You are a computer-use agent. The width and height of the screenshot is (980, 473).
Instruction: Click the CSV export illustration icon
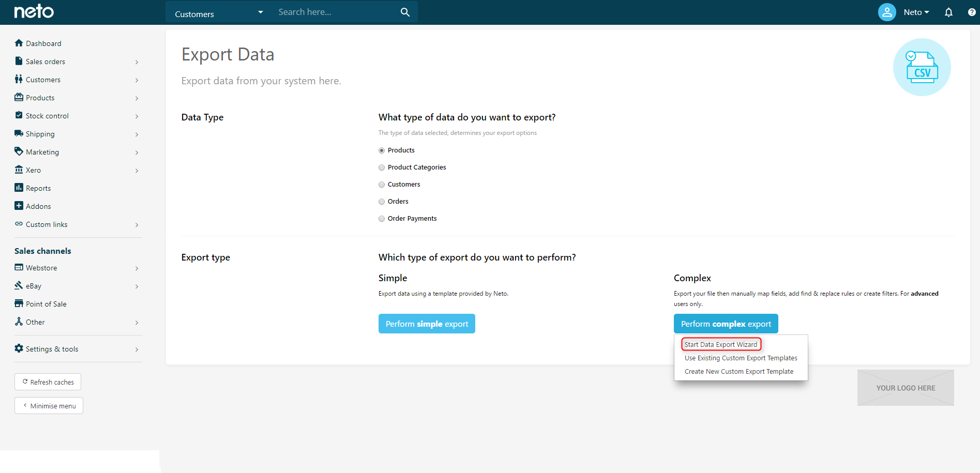[x=922, y=67]
